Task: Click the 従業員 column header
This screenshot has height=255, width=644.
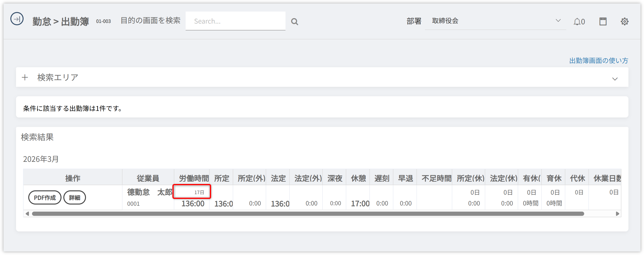Action: click(x=148, y=178)
